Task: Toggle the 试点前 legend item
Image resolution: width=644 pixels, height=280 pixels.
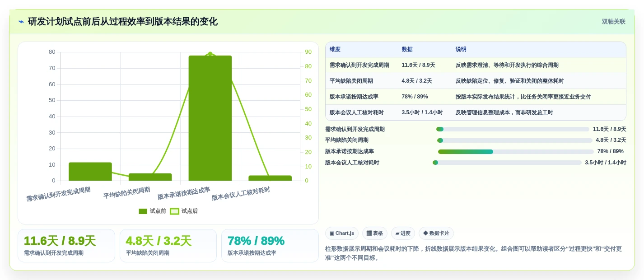Action: pos(153,211)
